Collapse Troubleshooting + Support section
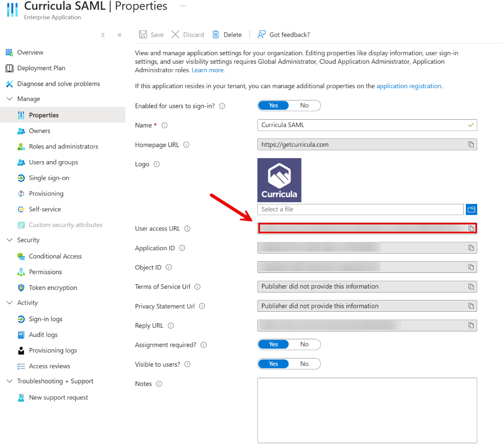Viewport: 503px width, 448px height. coord(10,381)
